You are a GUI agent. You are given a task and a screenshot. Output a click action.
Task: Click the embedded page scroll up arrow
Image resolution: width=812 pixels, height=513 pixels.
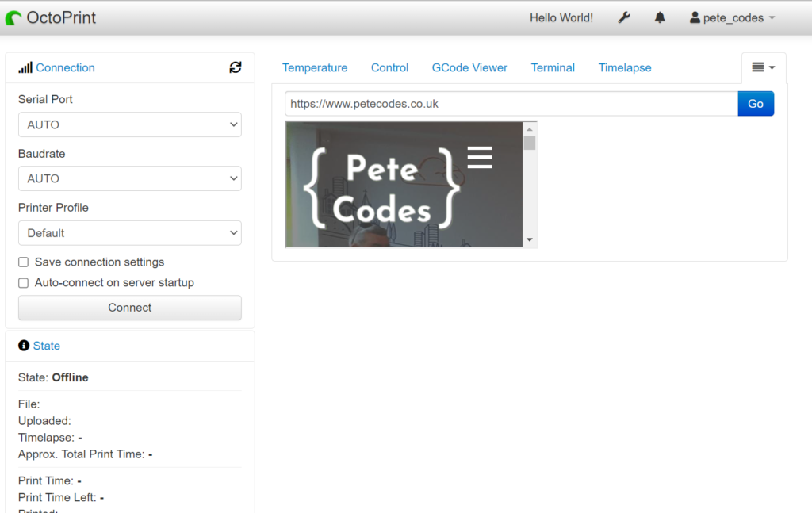pos(529,129)
